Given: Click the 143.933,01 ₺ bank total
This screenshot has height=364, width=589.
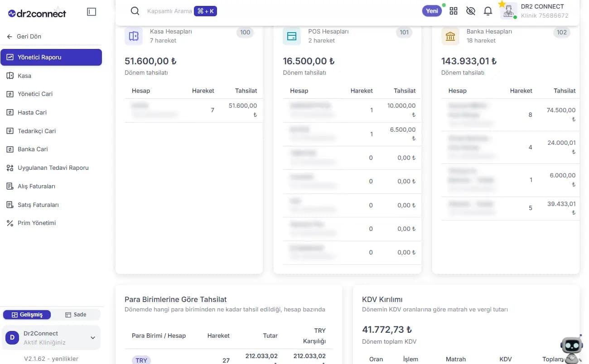Looking at the screenshot, I should click(x=469, y=61).
